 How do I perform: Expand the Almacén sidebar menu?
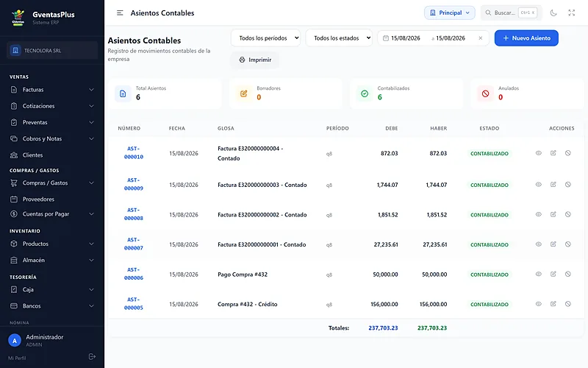[52, 260]
